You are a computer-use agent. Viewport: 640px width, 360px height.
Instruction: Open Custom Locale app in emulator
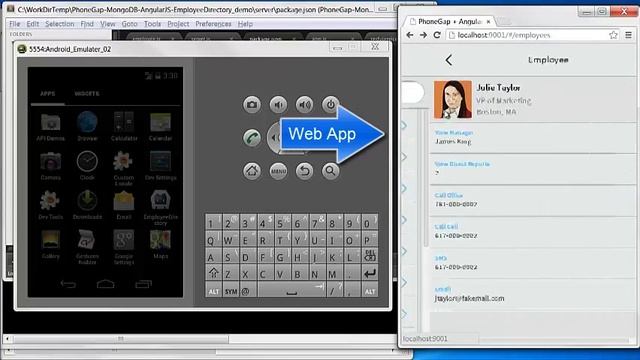pyautogui.click(x=124, y=168)
